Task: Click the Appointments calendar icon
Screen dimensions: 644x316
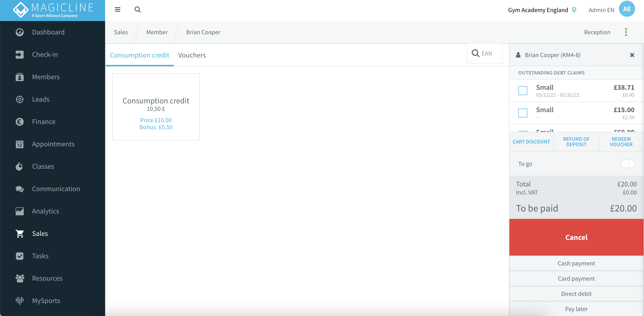Action: pyautogui.click(x=19, y=144)
